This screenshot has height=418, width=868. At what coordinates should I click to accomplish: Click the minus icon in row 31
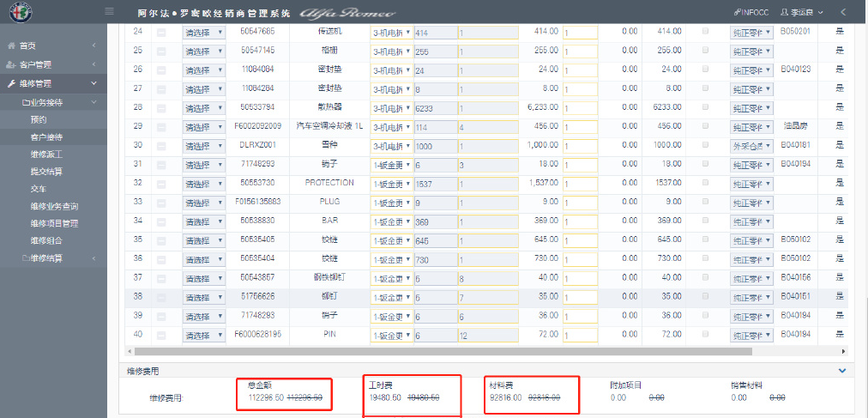tap(161, 165)
